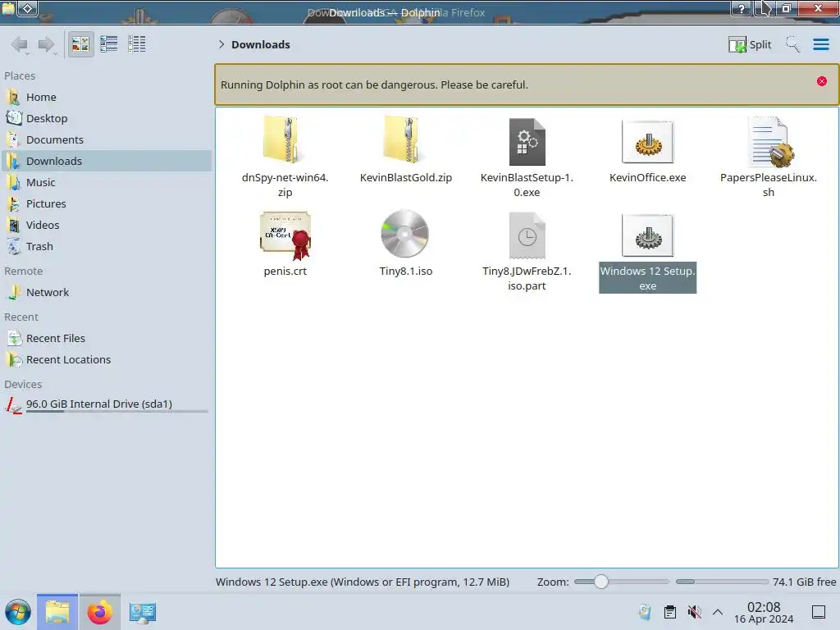
Task: Open Recent Locations
Action: point(106,360)
